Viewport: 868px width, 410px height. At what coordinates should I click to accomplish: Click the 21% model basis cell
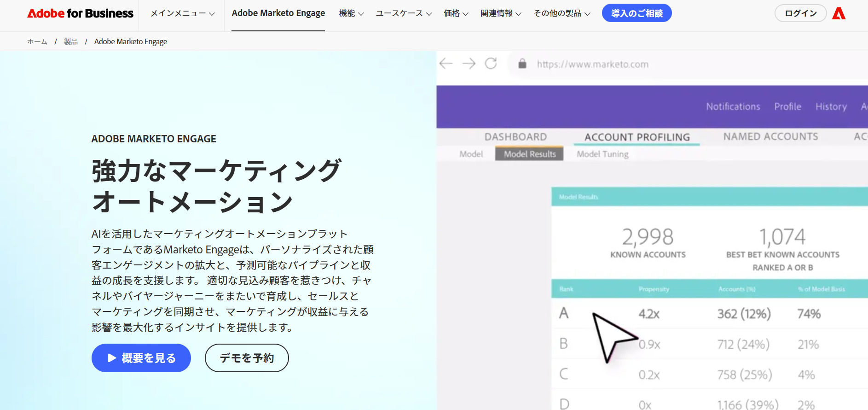pos(808,344)
